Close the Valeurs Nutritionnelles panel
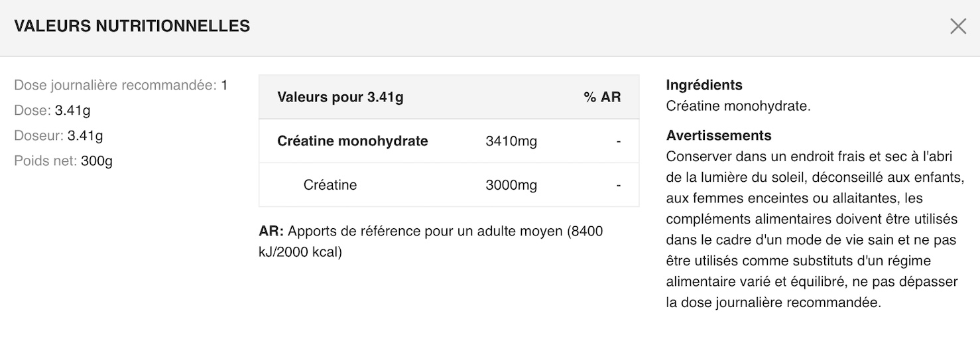 tap(958, 27)
